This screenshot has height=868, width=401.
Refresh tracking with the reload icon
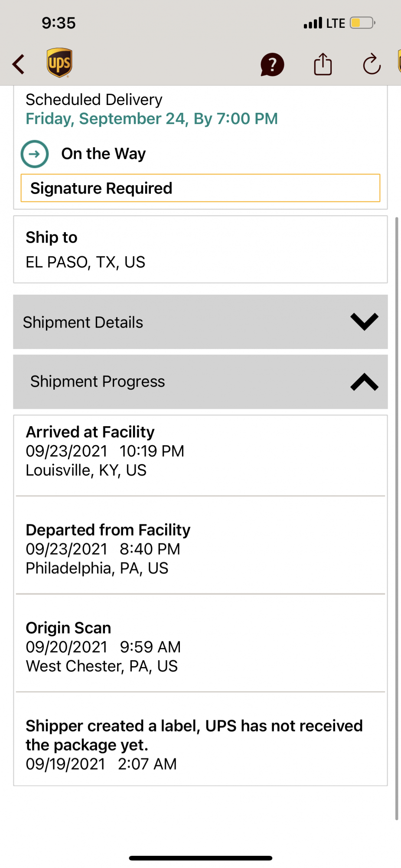[x=372, y=64]
